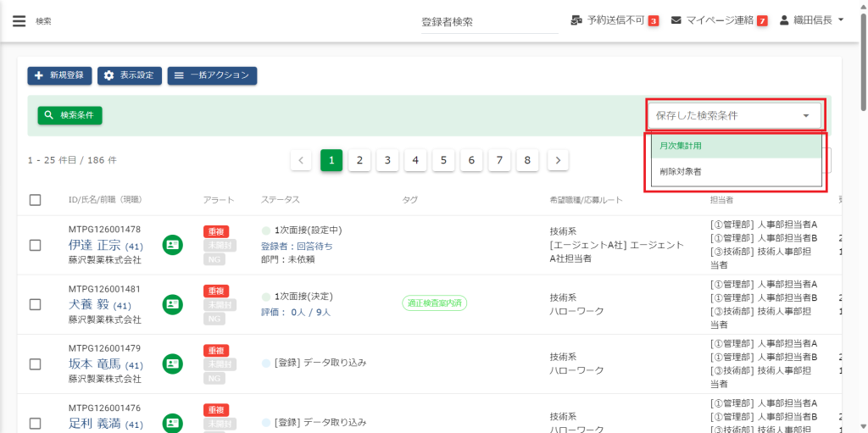Toggle the select-all checkbox in table header

[35, 200]
